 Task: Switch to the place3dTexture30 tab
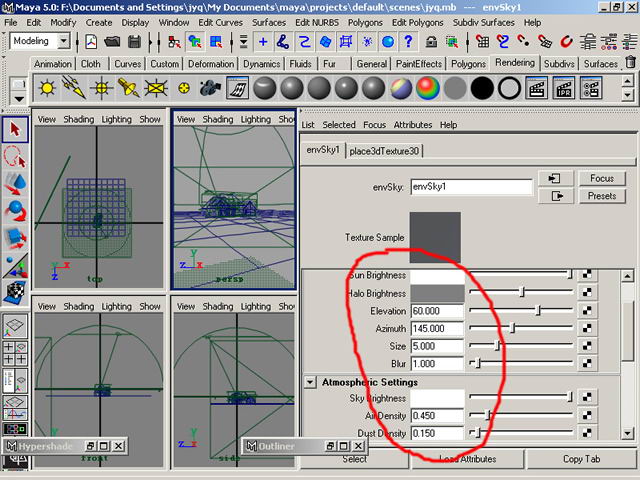384,151
